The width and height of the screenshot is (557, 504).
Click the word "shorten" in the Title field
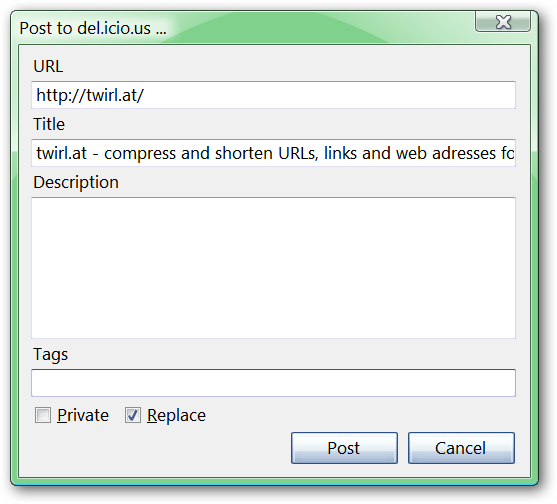pos(244,153)
